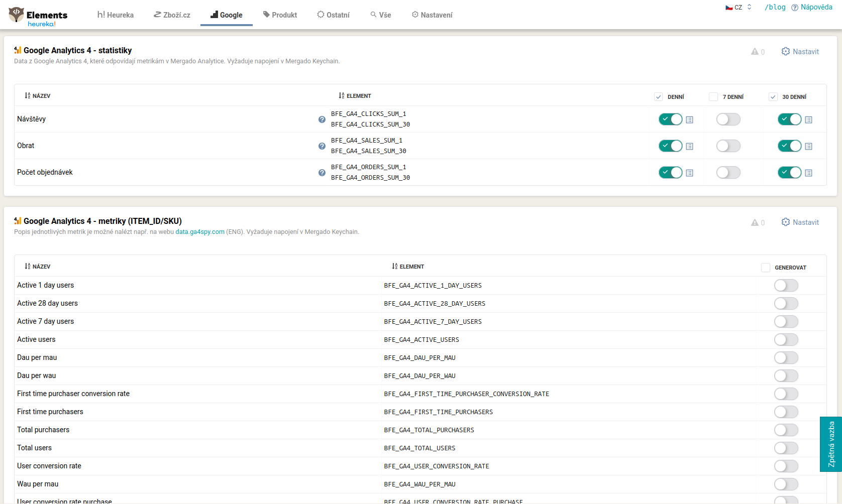Switch to the Heureka tab
842x504 pixels.
tap(116, 15)
